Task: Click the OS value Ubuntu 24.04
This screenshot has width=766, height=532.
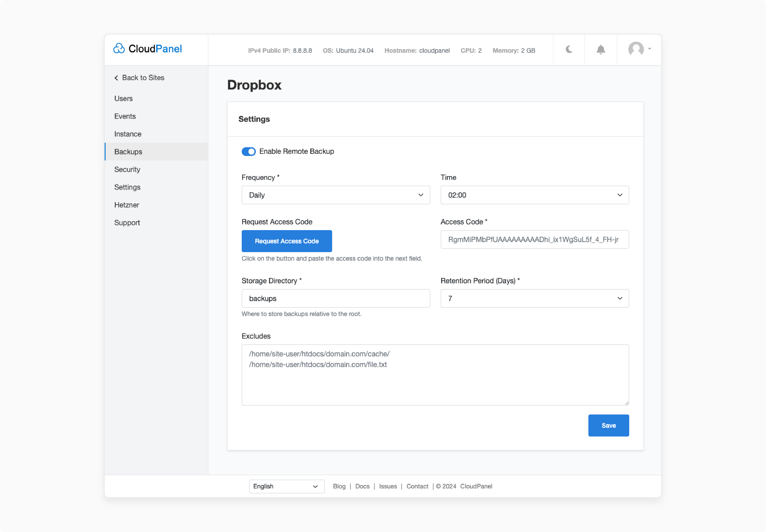Action: click(x=355, y=51)
